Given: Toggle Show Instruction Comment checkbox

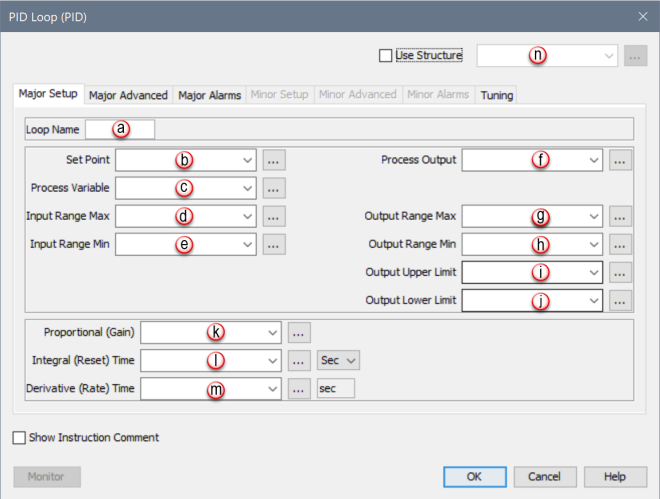Looking at the screenshot, I should (x=20, y=437).
